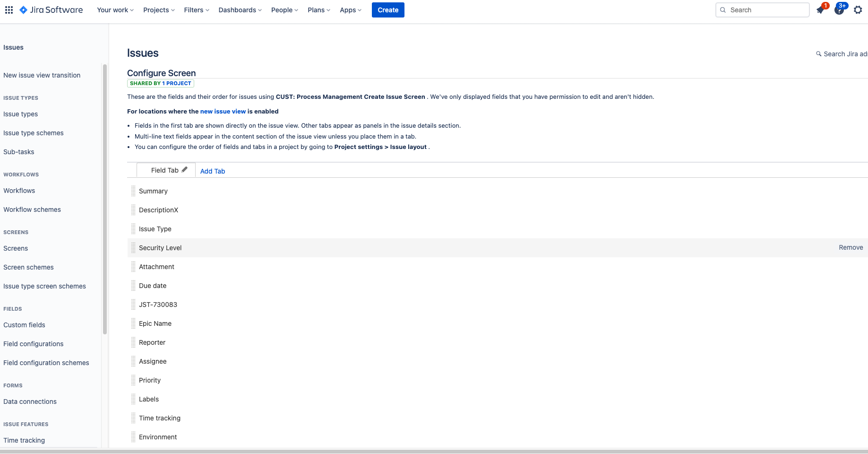Click the Shared by 1 project badge
Screen dimensions: 868x454
(161, 83)
